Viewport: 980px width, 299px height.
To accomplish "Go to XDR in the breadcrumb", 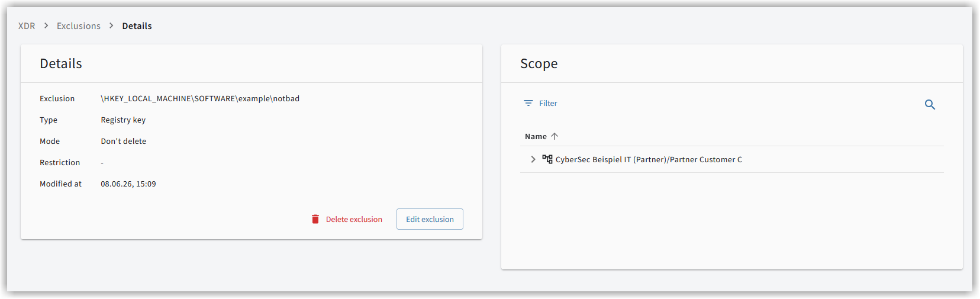I will coord(27,26).
